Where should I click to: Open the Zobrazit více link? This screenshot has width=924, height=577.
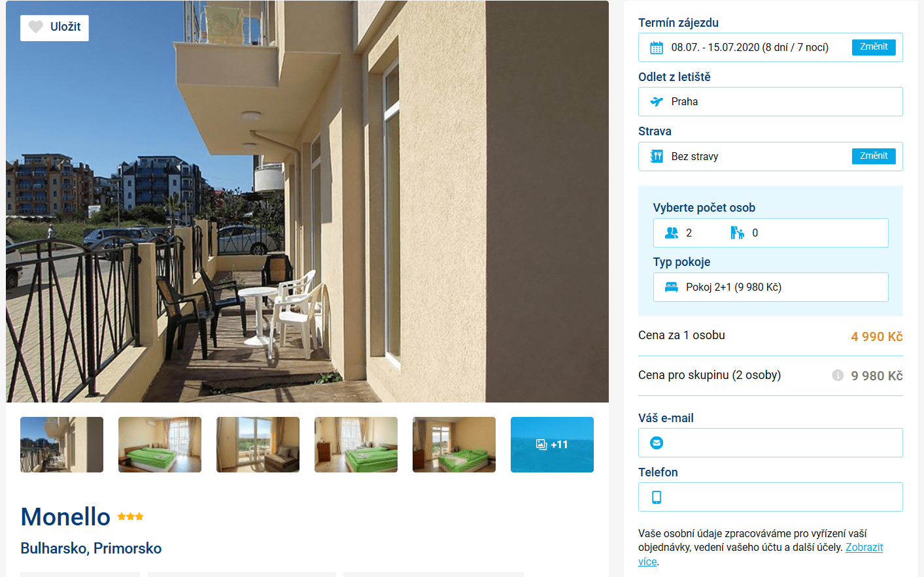[x=761, y=554]
